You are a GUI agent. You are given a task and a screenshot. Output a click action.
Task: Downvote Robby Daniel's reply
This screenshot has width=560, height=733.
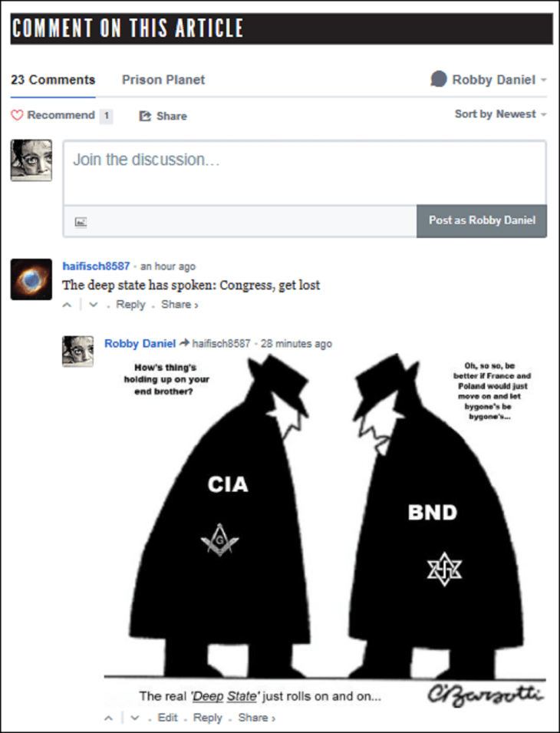coord(134,718)
